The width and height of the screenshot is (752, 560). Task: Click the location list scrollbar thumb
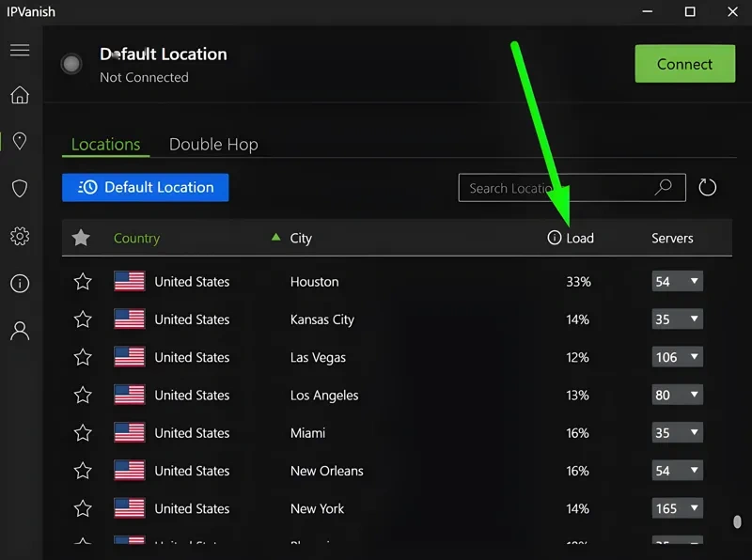click(737, 521)
